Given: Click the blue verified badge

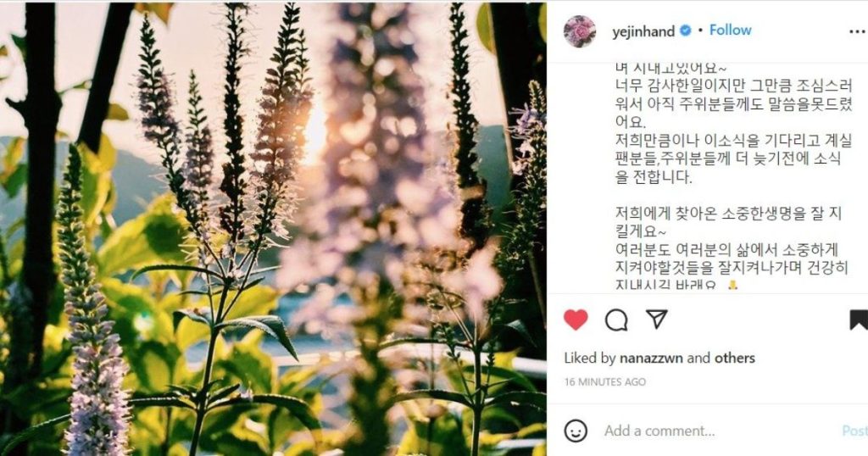Looking at the screenshot, I should (685, 31).
